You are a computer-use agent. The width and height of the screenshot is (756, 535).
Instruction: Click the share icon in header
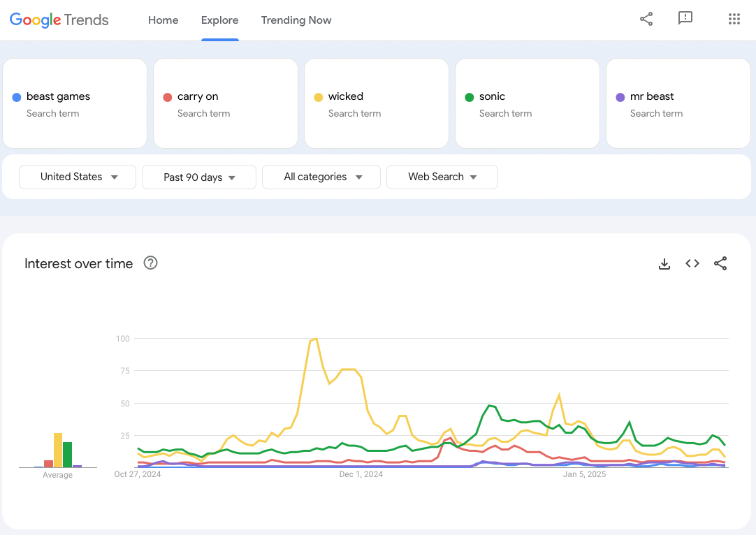(x=646, y=19)
